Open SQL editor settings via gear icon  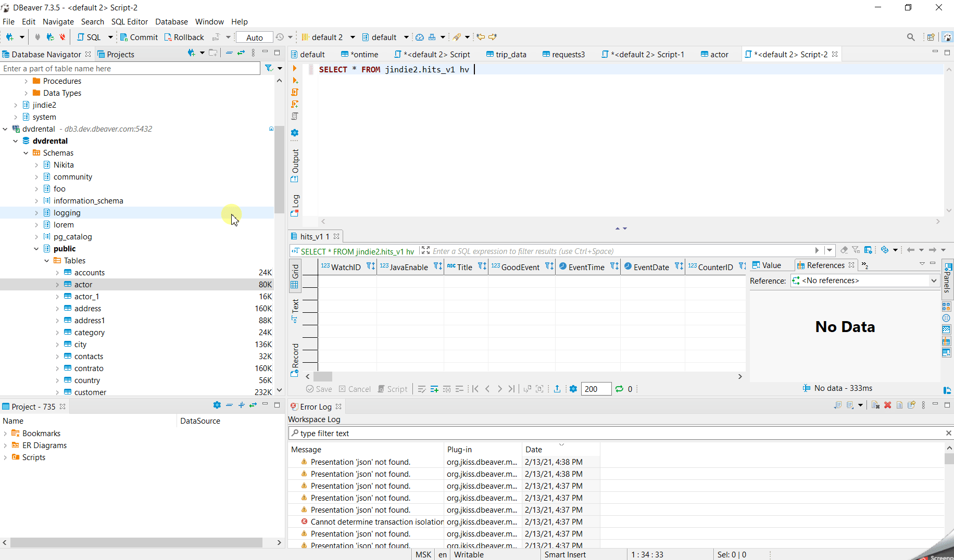point(295,134)
